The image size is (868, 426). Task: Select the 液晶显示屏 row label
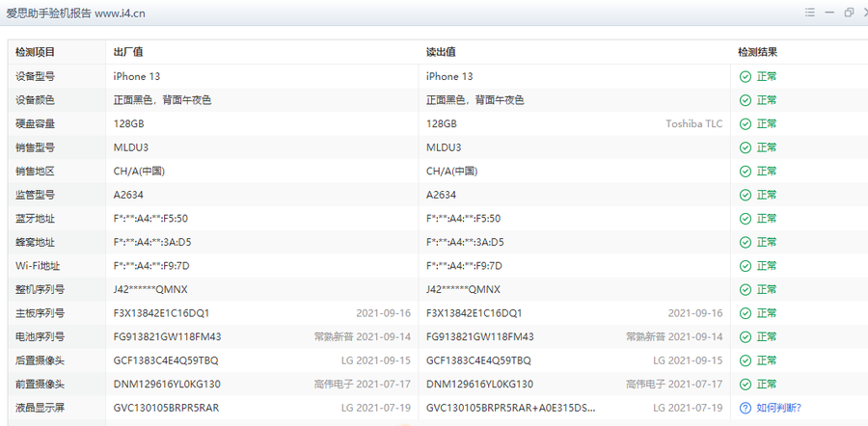coord(40,408)
